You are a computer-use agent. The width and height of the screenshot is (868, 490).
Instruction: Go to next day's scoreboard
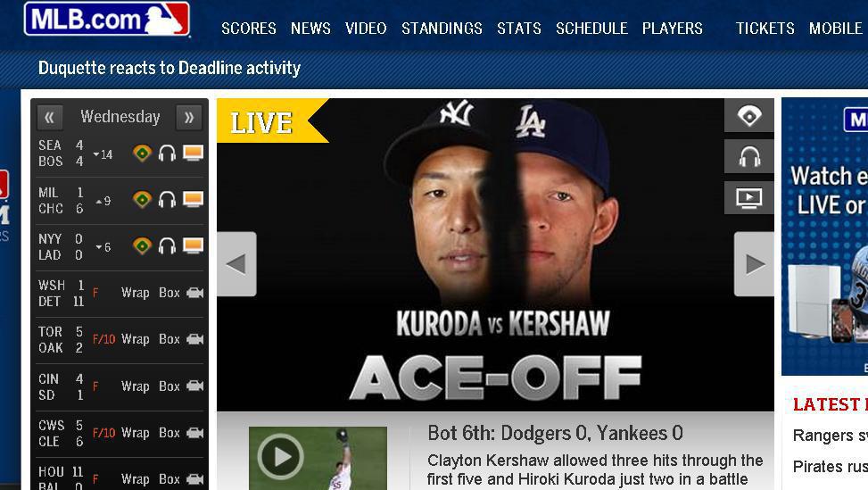point(189,117)
